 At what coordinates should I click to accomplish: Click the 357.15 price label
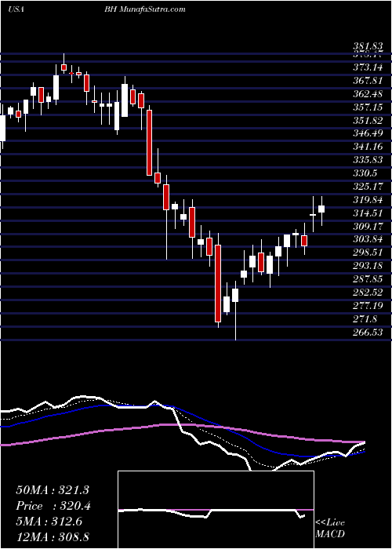[367, 108]
